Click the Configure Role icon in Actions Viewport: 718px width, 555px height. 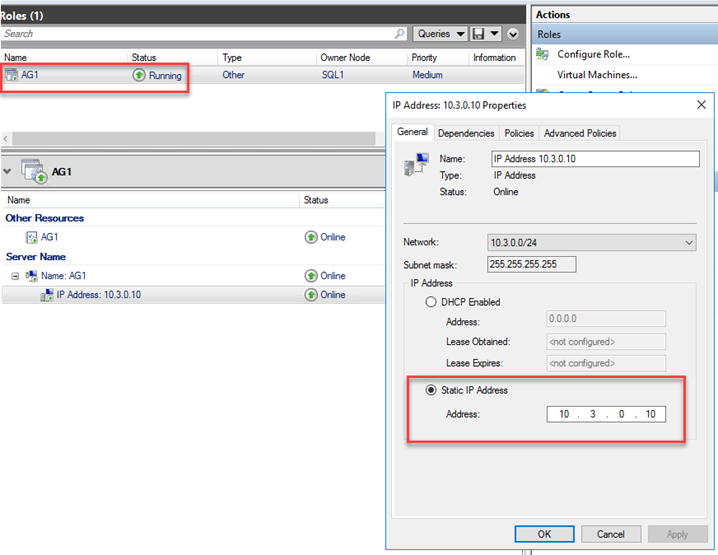(x=543, y=54)
